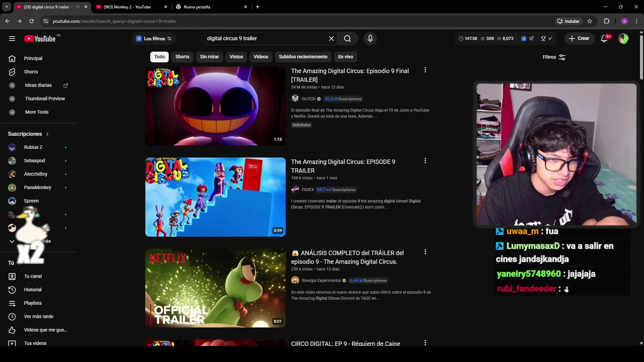
Task: Select the Todo filter chip
Action: (159, 57)
